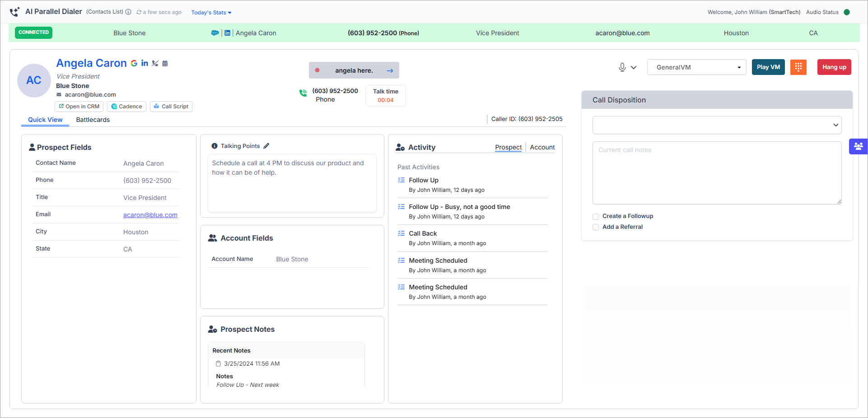Open the Cadence button
Screen dimensions: 868x418
(126, 107)
